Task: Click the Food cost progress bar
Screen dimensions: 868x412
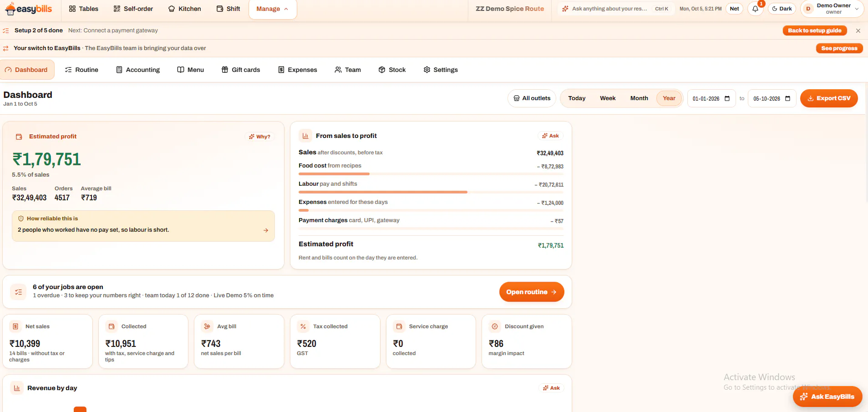Action: (431, 174)
